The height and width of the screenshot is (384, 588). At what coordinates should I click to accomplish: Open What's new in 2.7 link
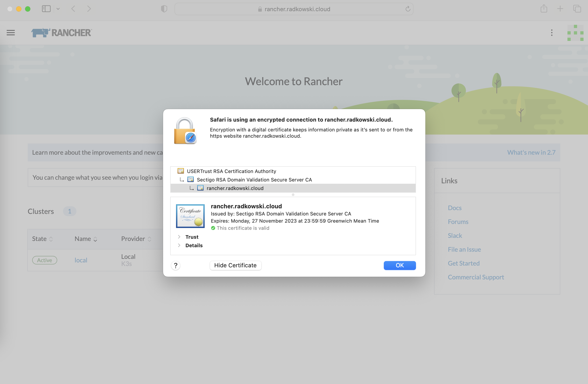point(531,152)
